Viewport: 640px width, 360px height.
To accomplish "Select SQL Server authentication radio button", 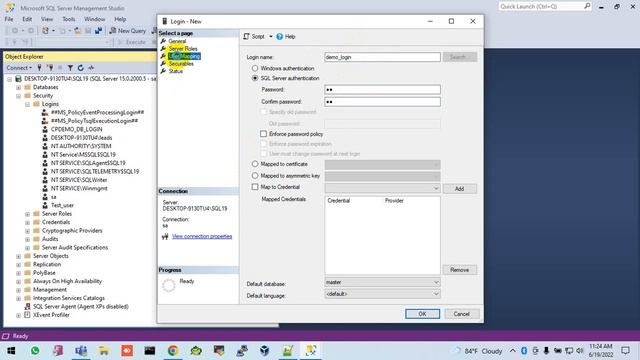I will pos(255,78).
